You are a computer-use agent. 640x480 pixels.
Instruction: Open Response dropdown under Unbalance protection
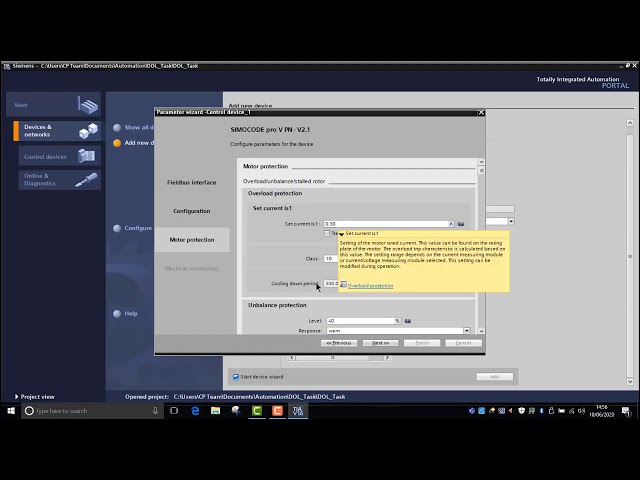click(x=466, y=331)
